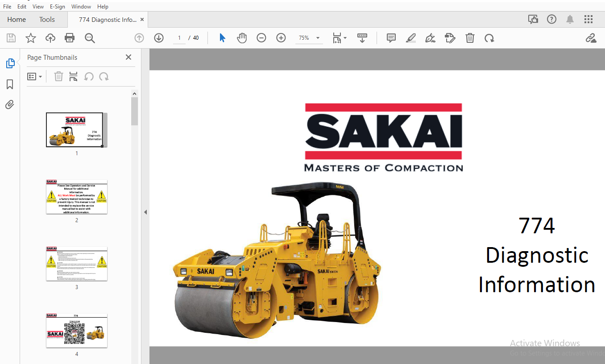Rotate page clockwise in toolbar

489,38
